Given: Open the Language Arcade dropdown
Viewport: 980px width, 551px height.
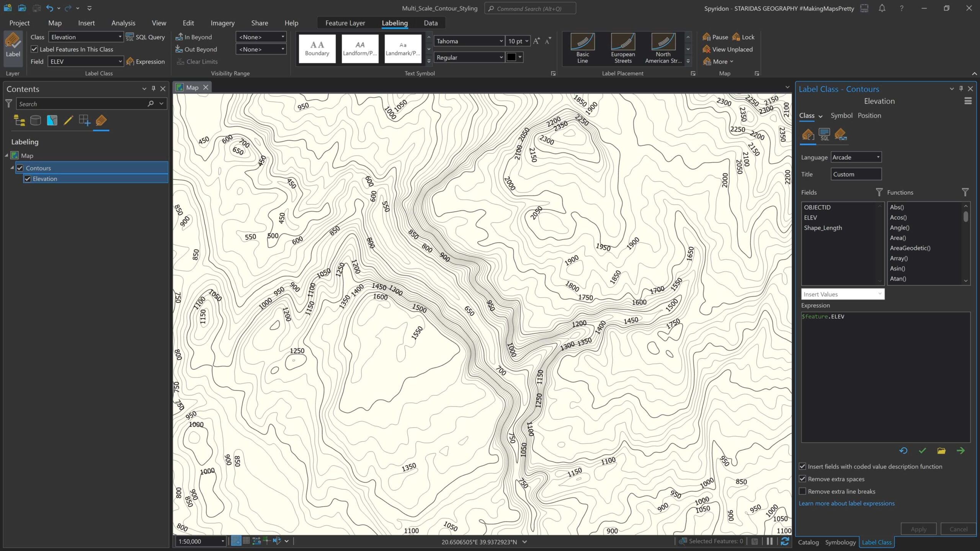Looking at the screenshot, I should point(856,157).
